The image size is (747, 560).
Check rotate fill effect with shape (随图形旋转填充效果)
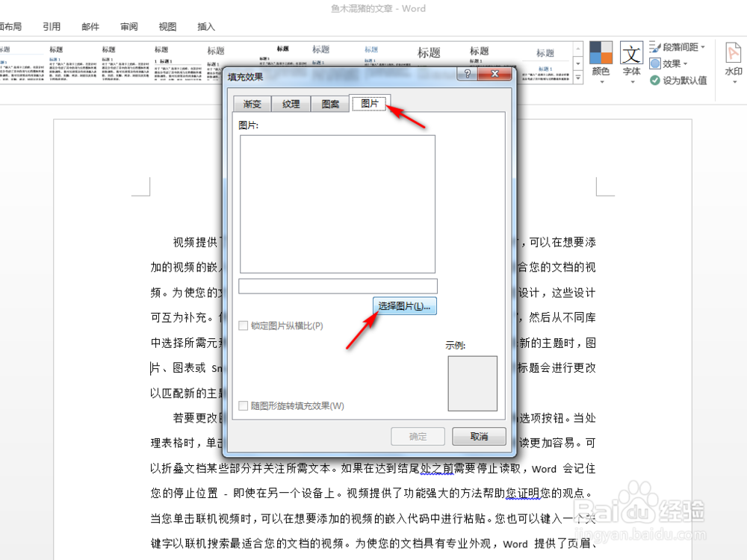coord(242,405)
